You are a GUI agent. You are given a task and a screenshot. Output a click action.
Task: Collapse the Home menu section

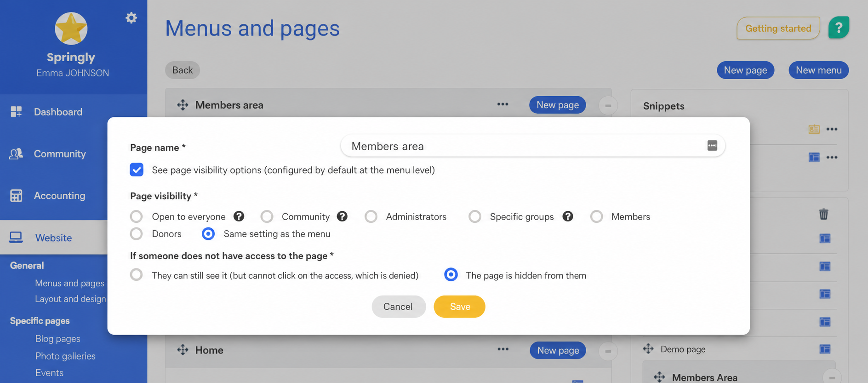608,351
